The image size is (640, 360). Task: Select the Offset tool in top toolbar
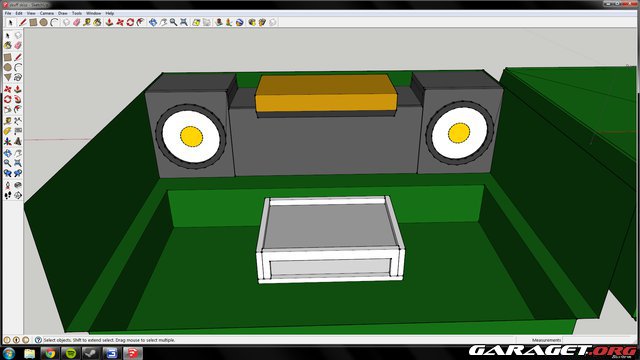[140, 22]
